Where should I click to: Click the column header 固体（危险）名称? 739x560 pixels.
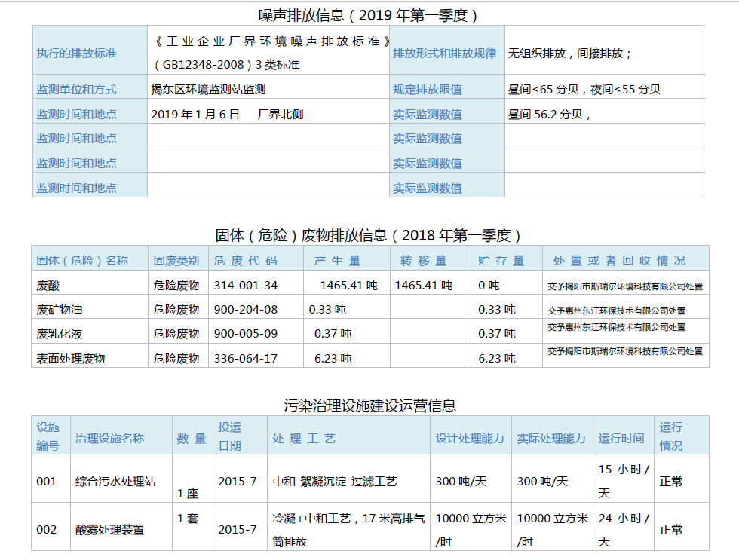point(82,261)
